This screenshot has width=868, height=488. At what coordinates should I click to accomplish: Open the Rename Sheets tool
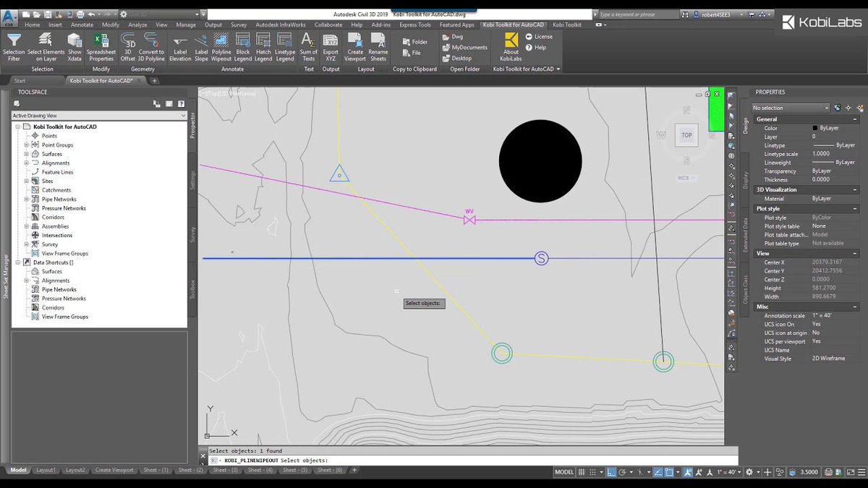coord(378,47)
